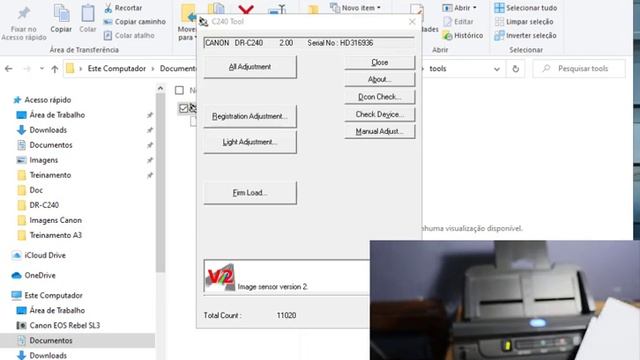Click the refresh button in address bar
The image size is (640, 360).
pyautogui.click(x=516, y=69)
